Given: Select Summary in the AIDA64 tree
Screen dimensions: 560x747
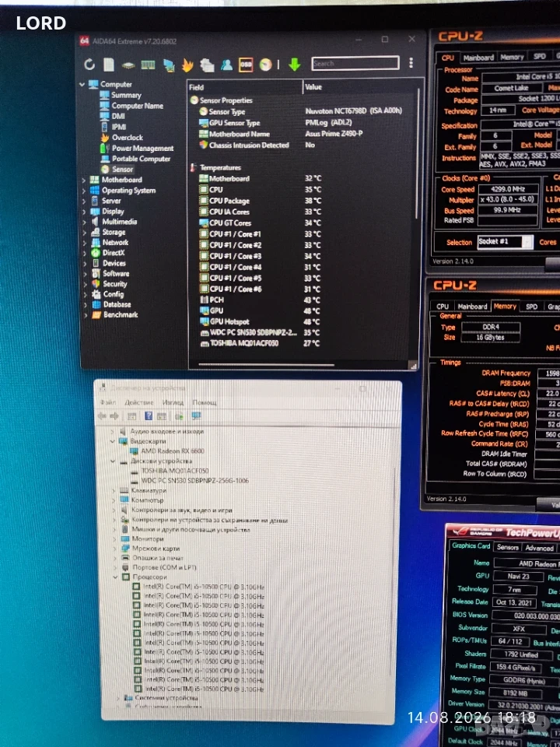Looking at the screenshot, I should coord(126,95).
